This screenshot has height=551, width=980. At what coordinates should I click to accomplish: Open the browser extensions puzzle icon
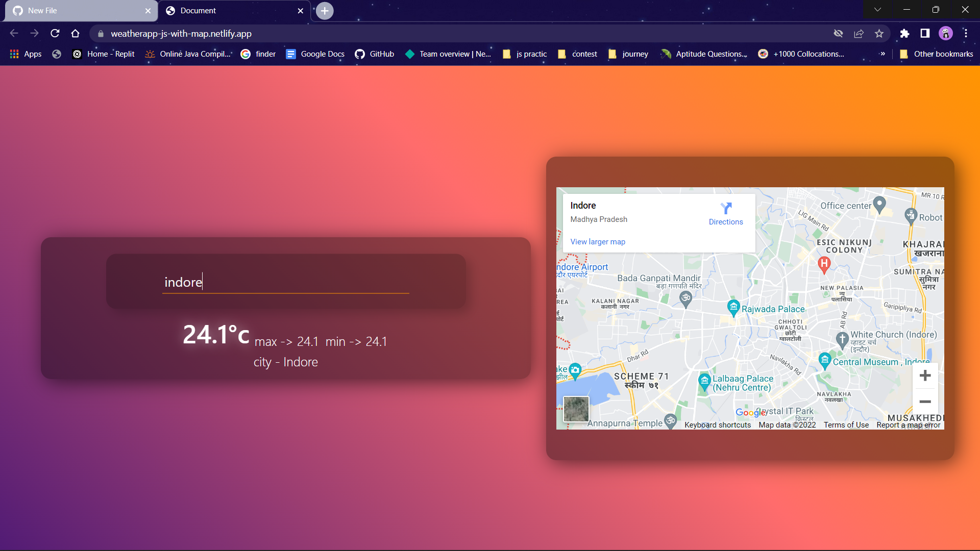click(x=905, y=33)
